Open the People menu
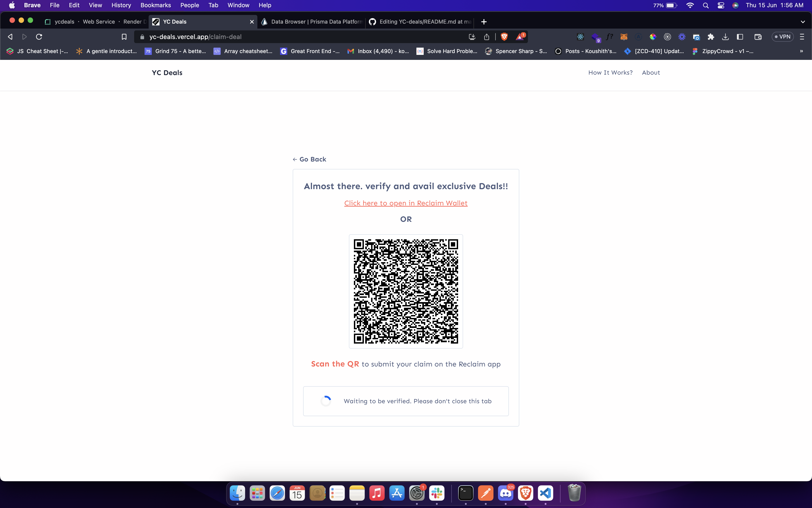812x508 pixels. pos(190,5)
